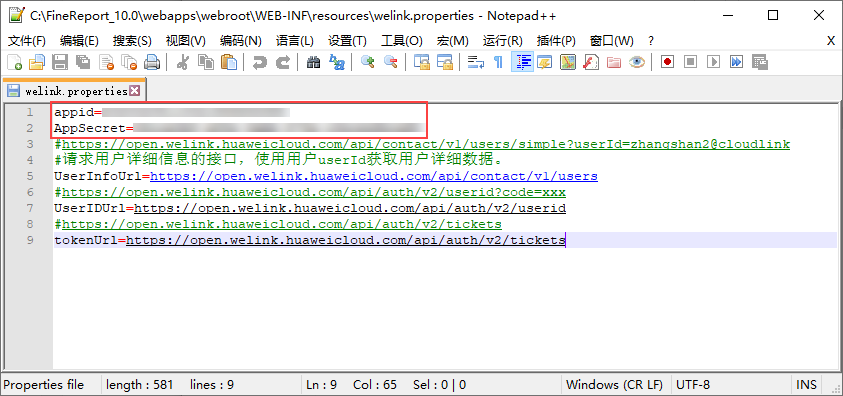Click Windows (CR LF) in status bar
Screen dimensions: 843x396
click(614, 385)
